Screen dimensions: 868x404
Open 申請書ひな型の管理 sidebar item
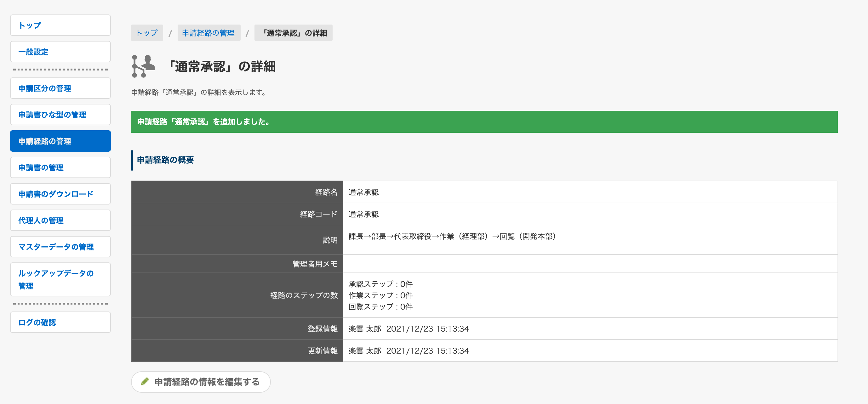click(60, 115)
